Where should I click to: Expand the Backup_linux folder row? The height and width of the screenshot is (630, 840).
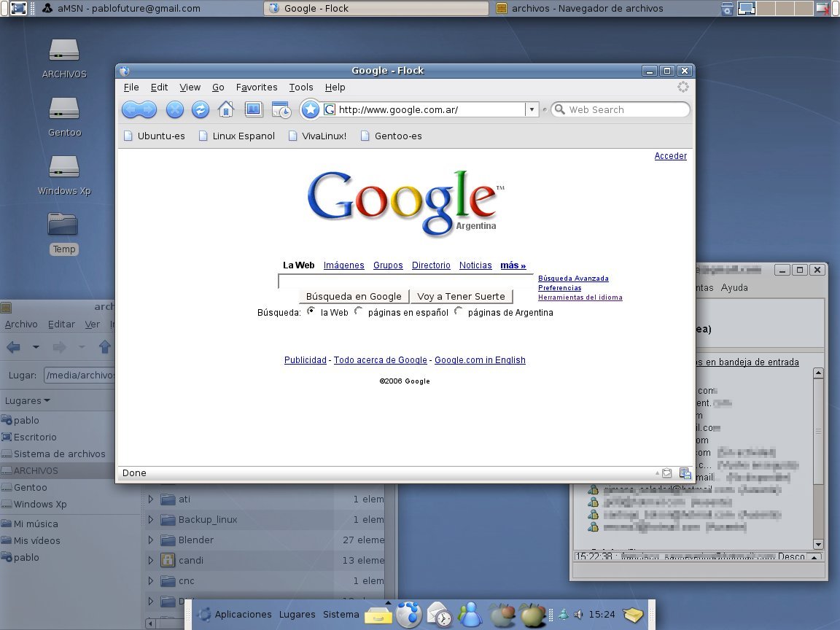tap(151, 520)
